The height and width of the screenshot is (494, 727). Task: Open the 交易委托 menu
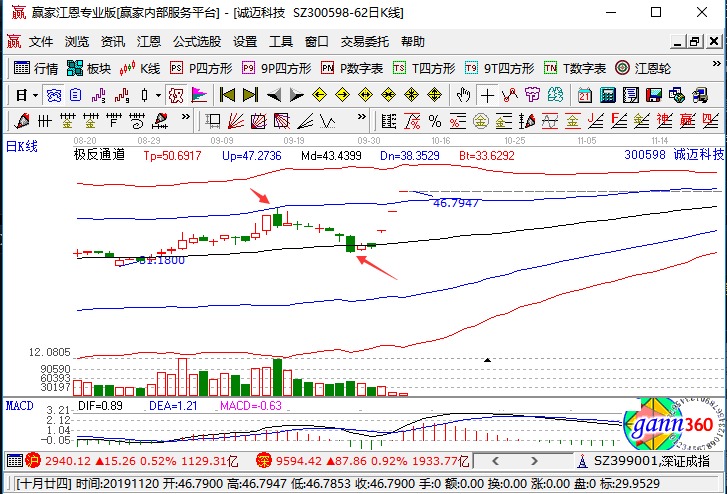(365, 42)
